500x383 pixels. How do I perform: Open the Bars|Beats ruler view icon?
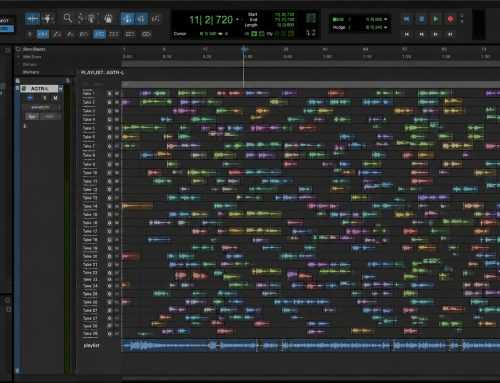tap(18, 49)
